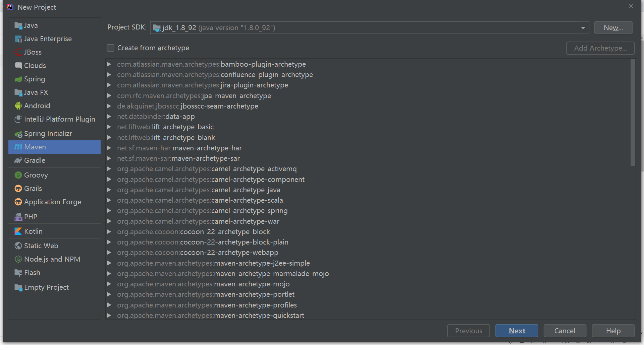
Task: Enable Create from archetype checkbox
Action: 111,48
